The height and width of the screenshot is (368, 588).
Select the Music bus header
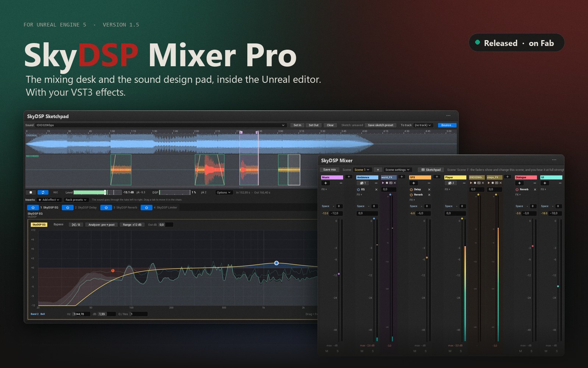pyautogui.click(x=332, y=177)
